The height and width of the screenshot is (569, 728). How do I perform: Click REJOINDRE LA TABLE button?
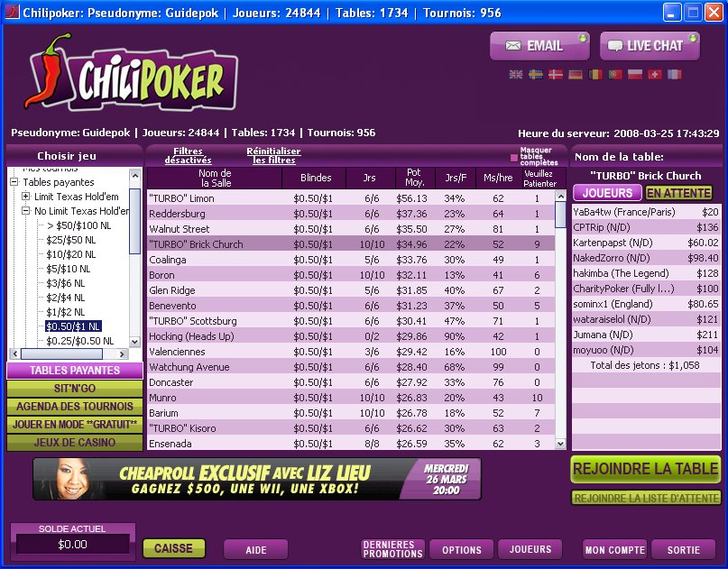pyautogui.click(x=646, y=469)
